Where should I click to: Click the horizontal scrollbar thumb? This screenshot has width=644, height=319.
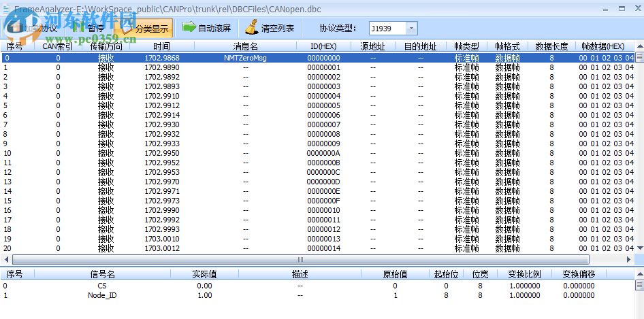pyautogui.click(x=300, y=259)
